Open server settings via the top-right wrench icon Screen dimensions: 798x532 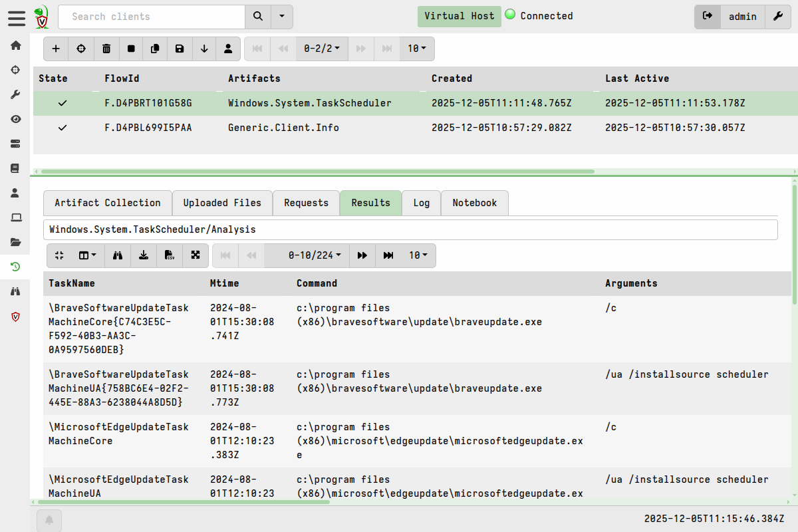point(778,17)
